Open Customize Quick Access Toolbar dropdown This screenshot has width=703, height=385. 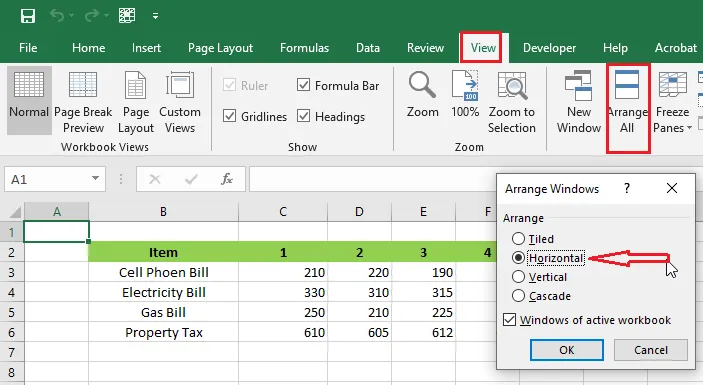tap(155, 16)
